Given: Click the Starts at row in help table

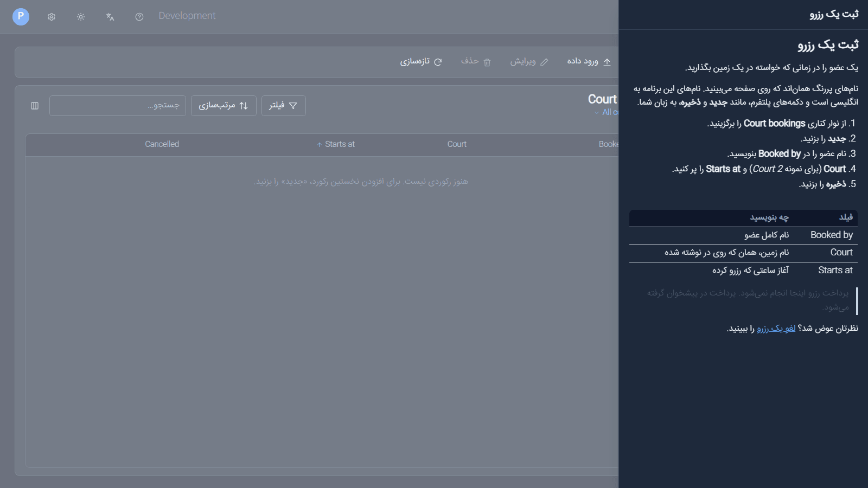Looking at the screenshot, I should coord(743,271).
